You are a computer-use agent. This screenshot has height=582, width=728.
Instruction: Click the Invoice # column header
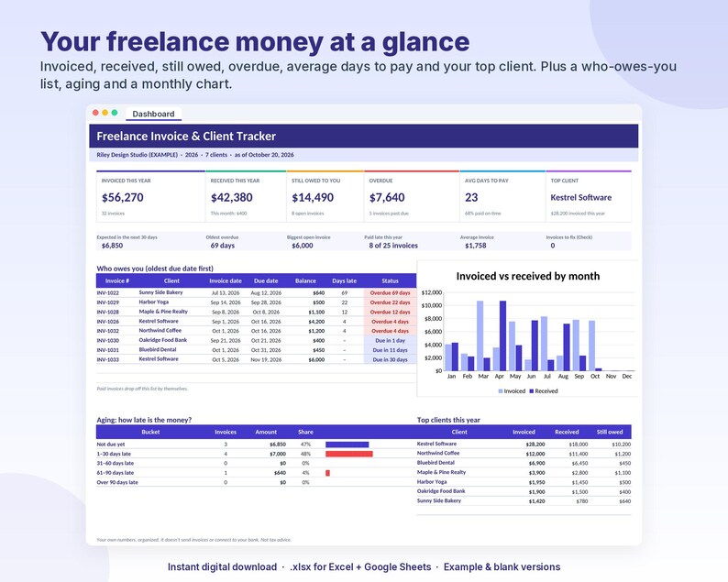(117, 280)
